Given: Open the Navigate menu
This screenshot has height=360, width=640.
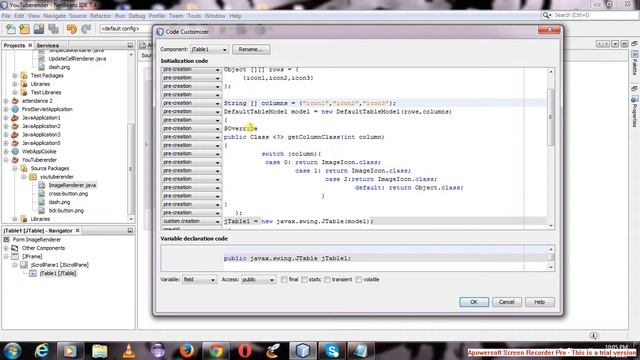Looking at the screenshot, I should click(54, 16).
